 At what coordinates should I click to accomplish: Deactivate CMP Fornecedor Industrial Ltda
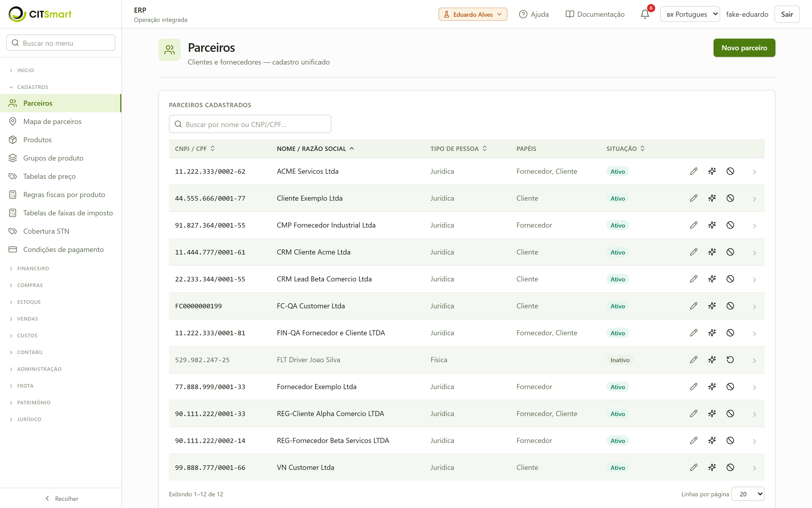pyautogui.click(x=730, y=225)
